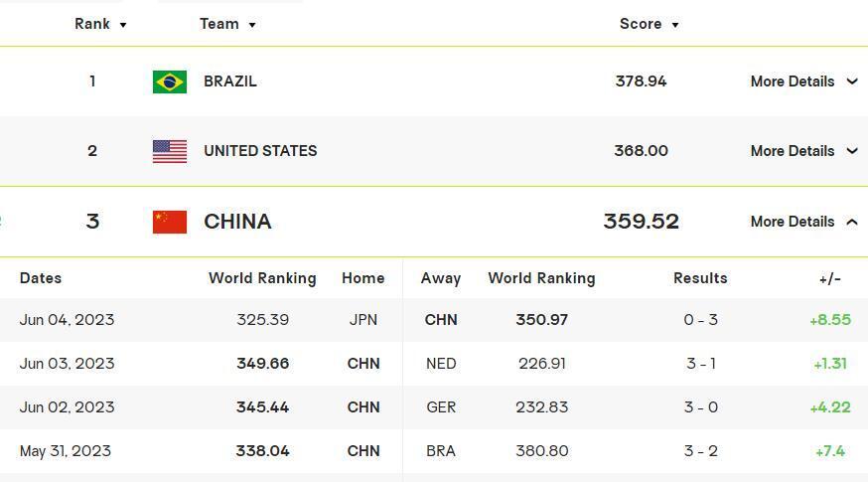Image resolution: width=868 pixels, height=482 pixels.
Task: Click the 3 - 2 result against BRA
Action: click(x=700, y=451)
